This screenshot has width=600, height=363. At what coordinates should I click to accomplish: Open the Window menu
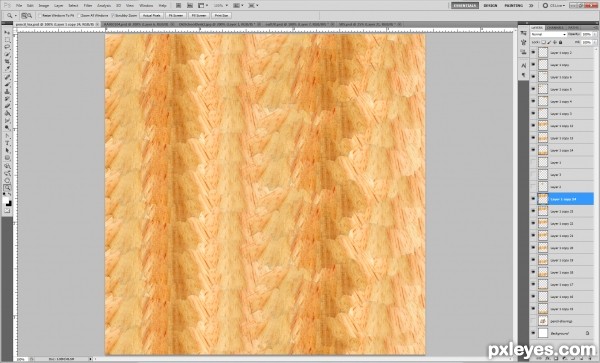click(x=146, y=5)
